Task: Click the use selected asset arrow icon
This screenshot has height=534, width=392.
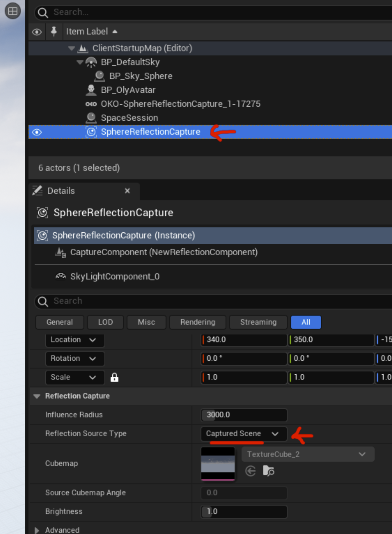Action: tap(250, 471)
